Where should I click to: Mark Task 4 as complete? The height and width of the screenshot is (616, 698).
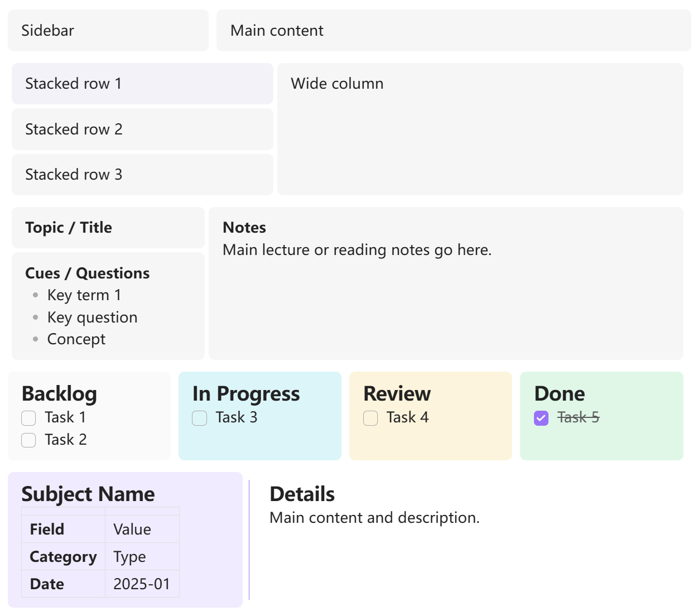click(370, 418)
